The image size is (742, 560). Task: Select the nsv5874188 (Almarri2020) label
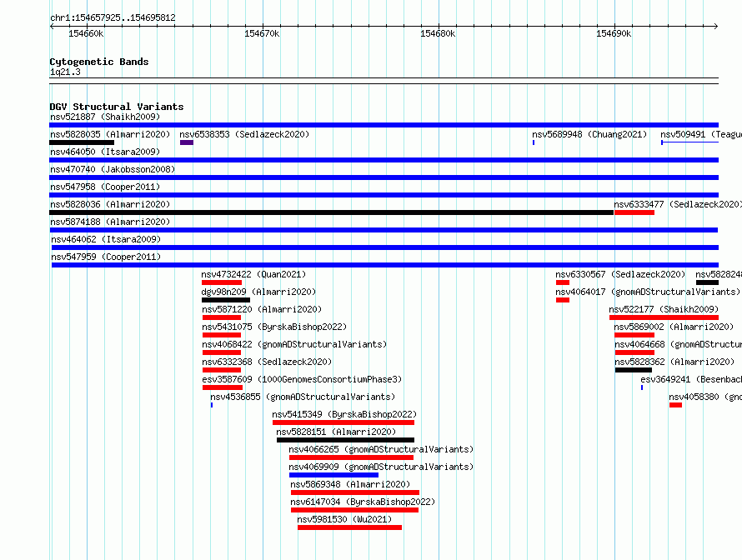(x=110, y=222)
